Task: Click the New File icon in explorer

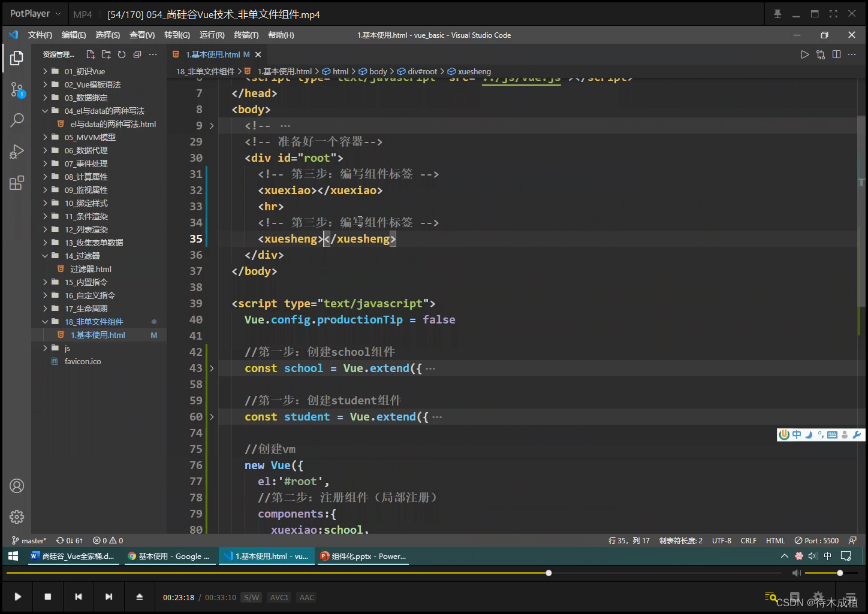Action: click(x=91, y=55)
